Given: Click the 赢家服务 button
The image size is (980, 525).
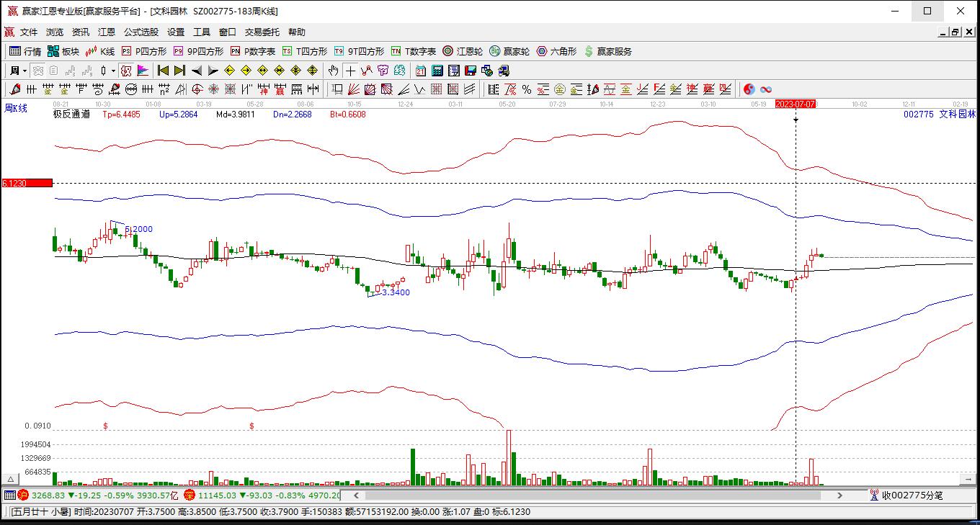Looking at the screenshot, I should tap(608, 51).
